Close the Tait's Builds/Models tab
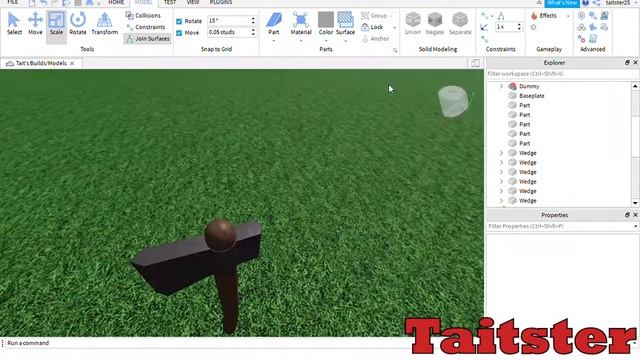 click(x=72, y=63)
